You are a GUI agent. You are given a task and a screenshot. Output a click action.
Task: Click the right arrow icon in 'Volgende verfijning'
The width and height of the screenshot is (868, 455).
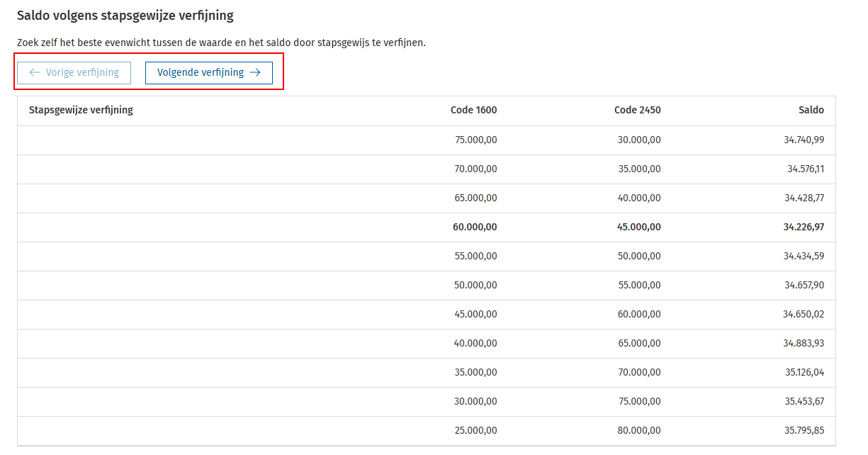255,72
